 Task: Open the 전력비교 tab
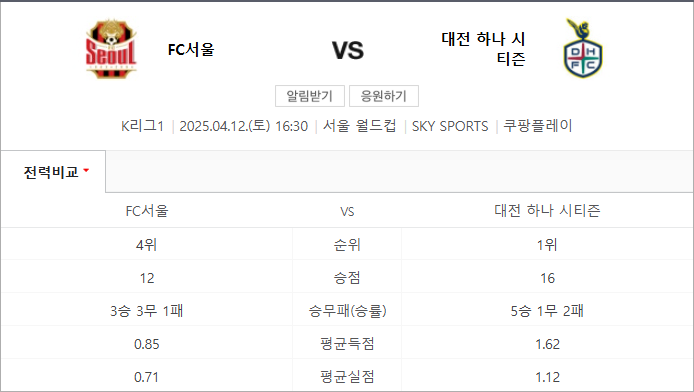(x=53, y=172)
